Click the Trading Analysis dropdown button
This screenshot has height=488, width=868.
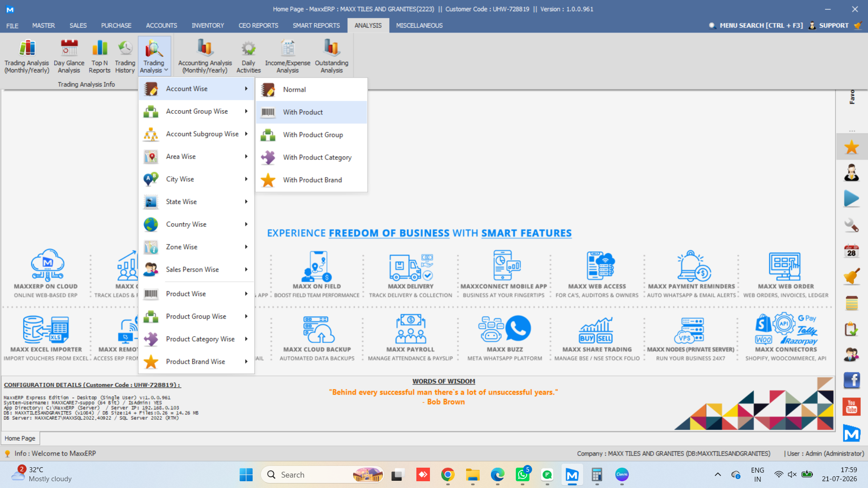tap(154, 56)
